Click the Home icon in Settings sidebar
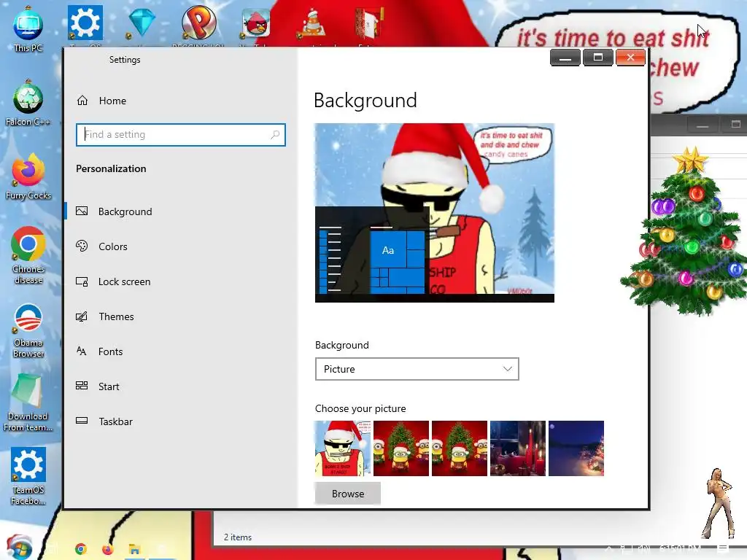This screenshot has width=747, height=560. click(82, 101)
